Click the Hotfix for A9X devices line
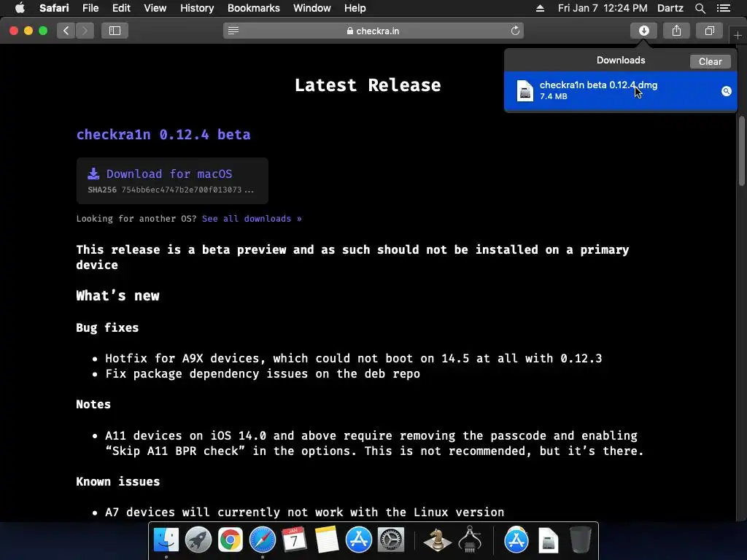Viewport: 747px width, 560px height. 353,359
